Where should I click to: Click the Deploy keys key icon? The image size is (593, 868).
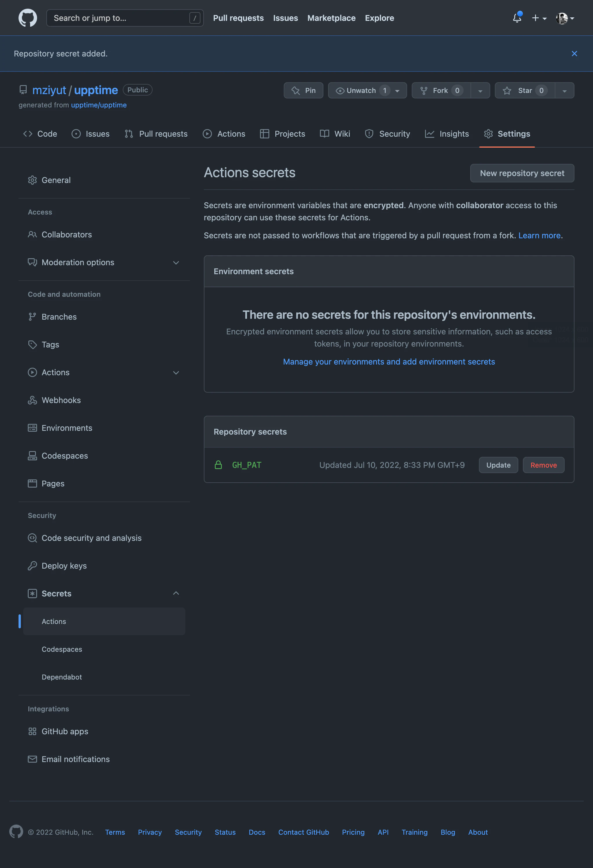click(x=32, y=565)
